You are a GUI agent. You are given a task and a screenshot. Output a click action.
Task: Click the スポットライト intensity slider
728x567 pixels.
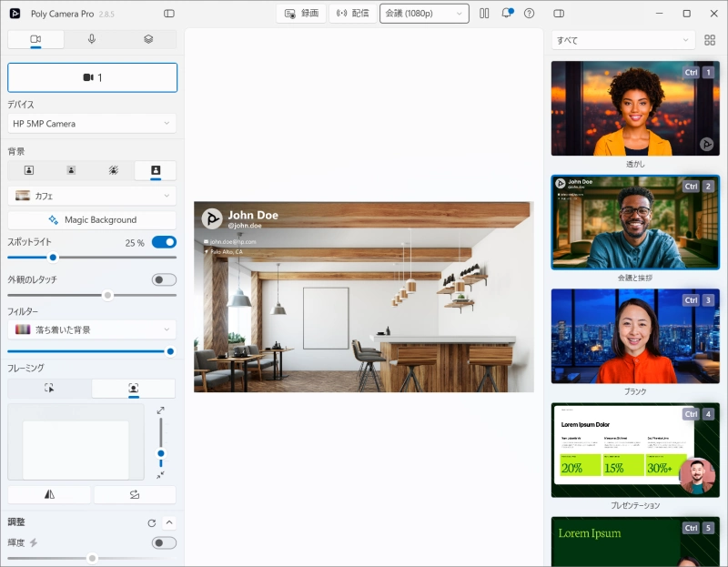(92, 258)
